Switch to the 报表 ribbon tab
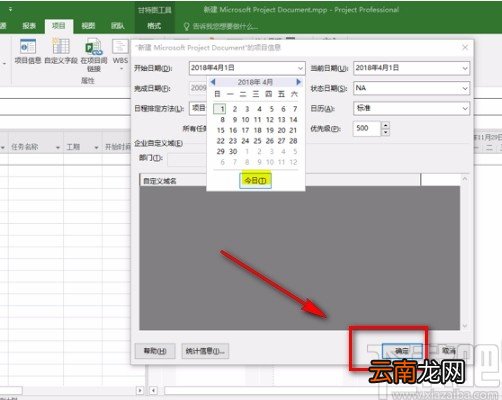The height and width of the screenshot is (400, 502). point(29,26)
